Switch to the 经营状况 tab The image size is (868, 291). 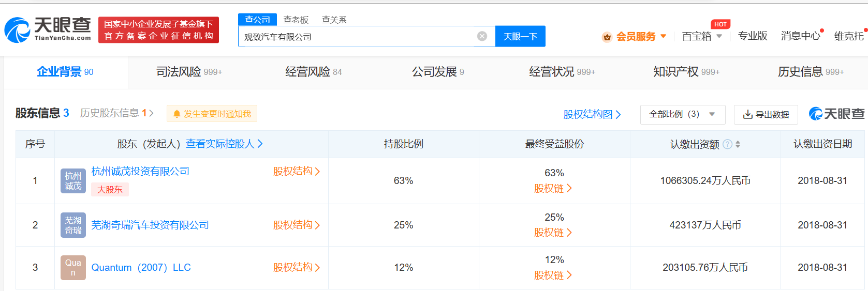click(x=562, y=72)
